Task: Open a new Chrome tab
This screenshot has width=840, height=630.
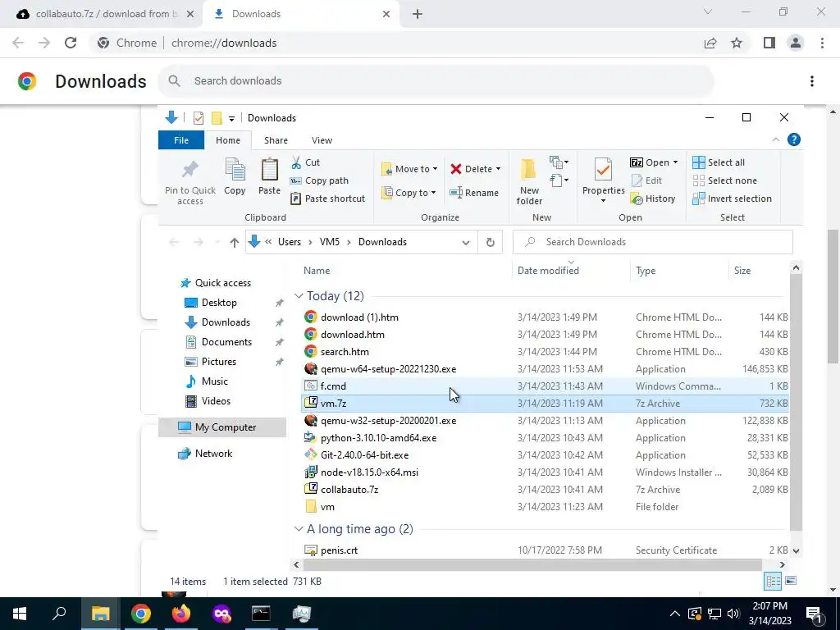Action: [x=418, y=15]
